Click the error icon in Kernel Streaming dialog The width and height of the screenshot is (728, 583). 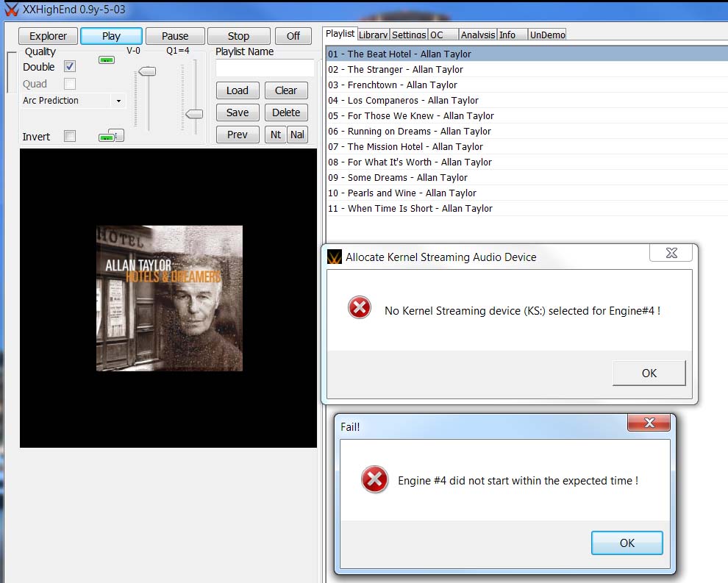[360, 307]
